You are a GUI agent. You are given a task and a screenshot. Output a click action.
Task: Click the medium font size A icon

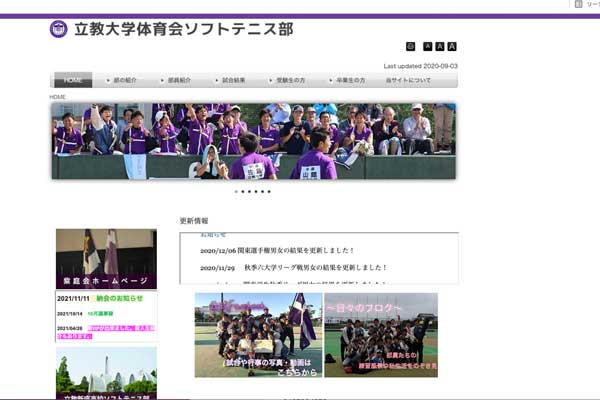tap(440, 46)
